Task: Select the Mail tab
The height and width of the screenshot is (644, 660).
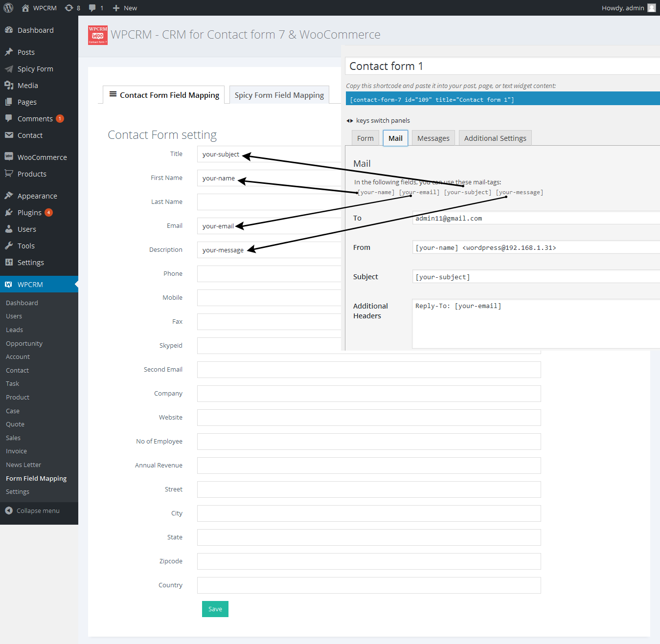Action: [x=395, y=138]
